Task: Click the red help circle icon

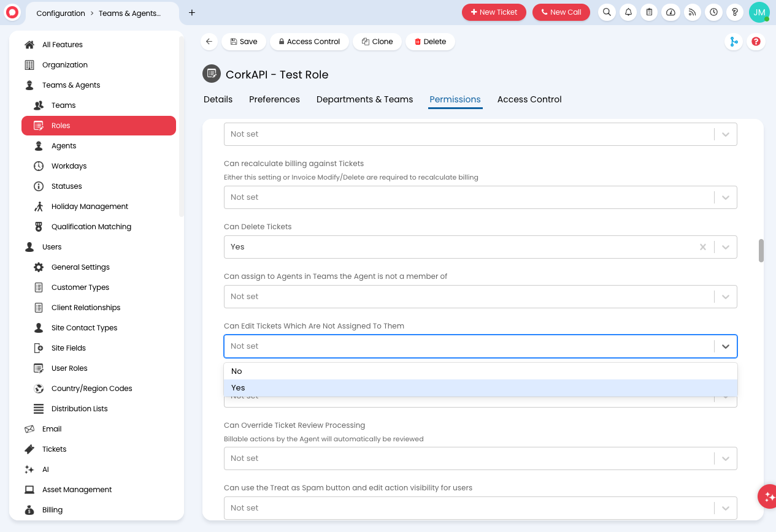Action: pyautogui.click(x=756, y=42)
